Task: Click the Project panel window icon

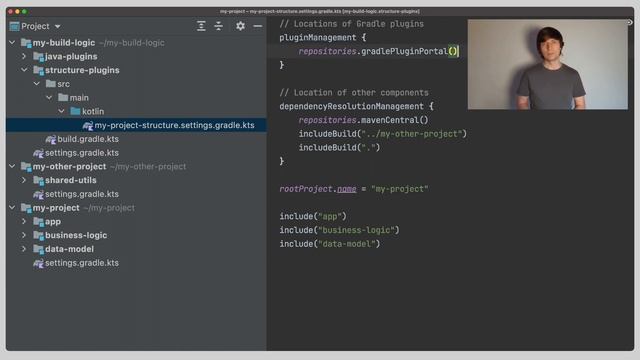Action: (14, 27)
